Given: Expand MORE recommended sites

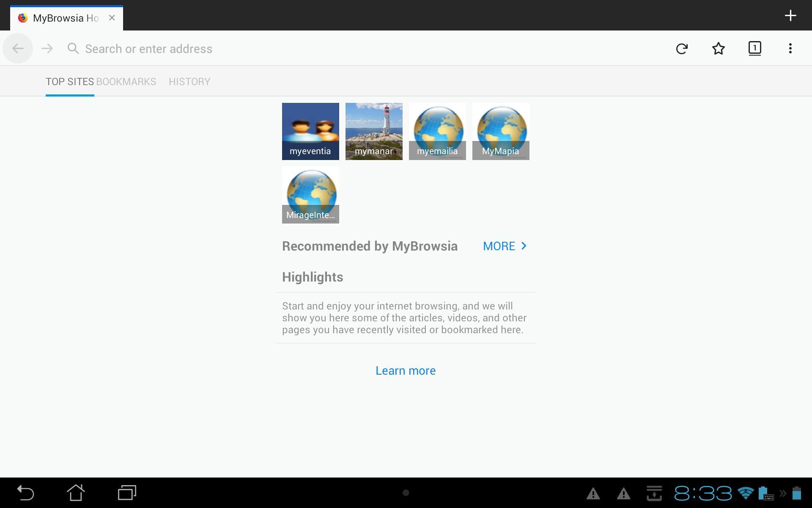Looking at the screenshot, I should coord(505,246).
